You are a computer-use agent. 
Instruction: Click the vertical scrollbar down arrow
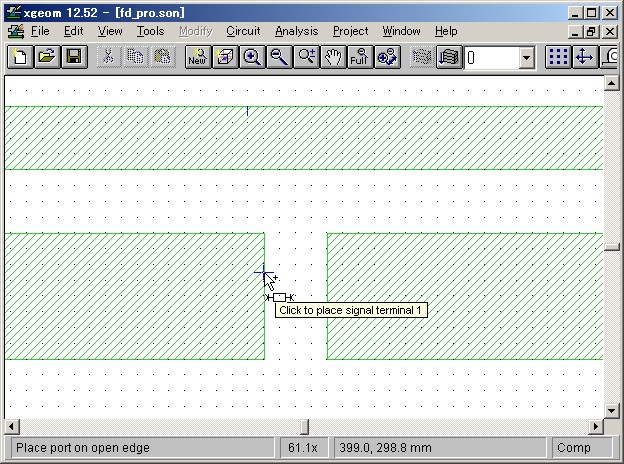point(611,410)
